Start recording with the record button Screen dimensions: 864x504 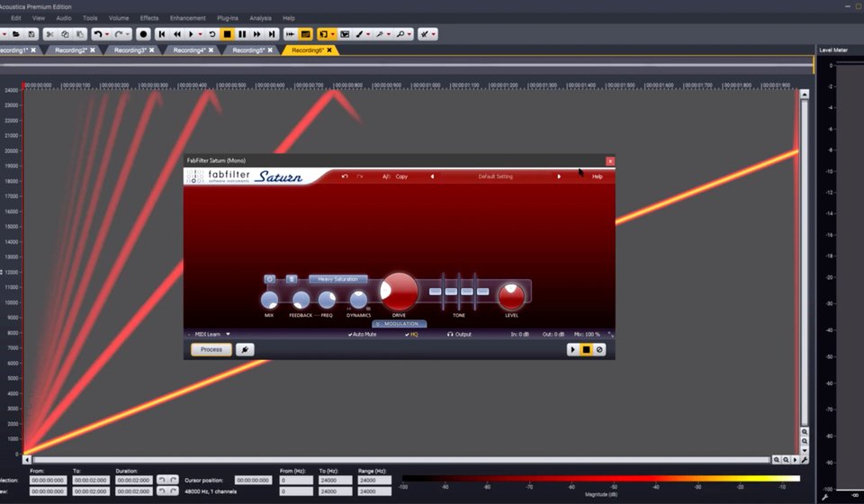[143, 34]
